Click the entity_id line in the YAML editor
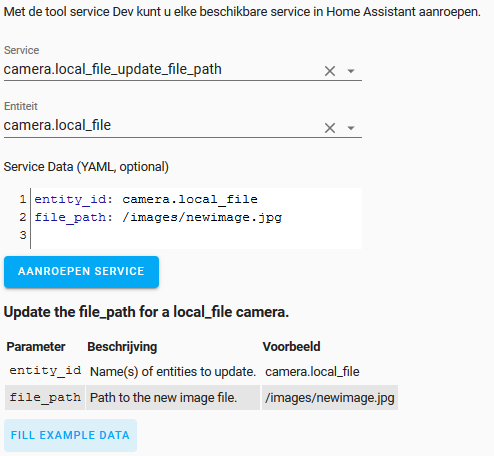 pos(146,199)
